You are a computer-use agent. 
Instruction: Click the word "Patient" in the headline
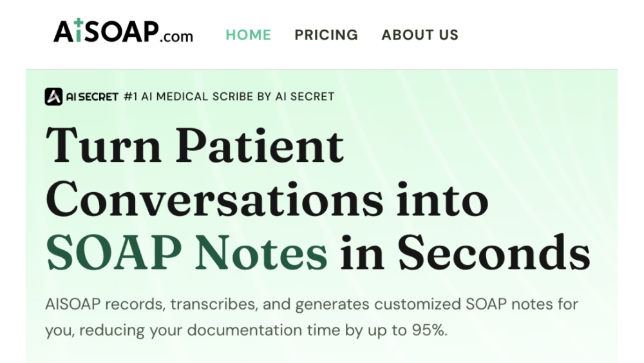pos(260,146)
